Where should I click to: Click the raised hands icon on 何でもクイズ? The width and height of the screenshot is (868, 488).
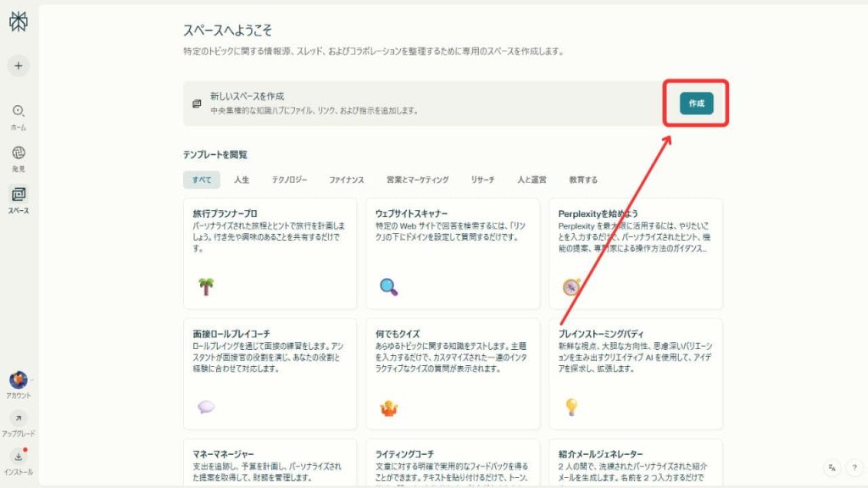[x=388, y=408]
